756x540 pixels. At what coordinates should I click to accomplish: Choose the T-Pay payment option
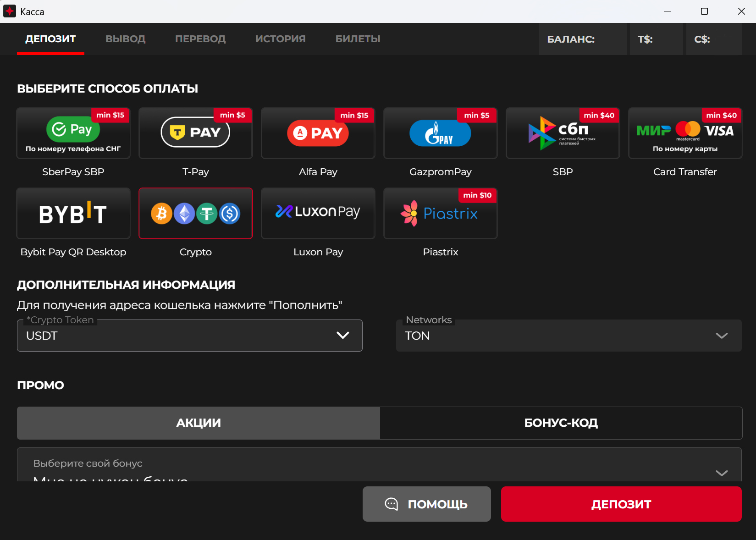pyautogui.click(x=196, y=133)
